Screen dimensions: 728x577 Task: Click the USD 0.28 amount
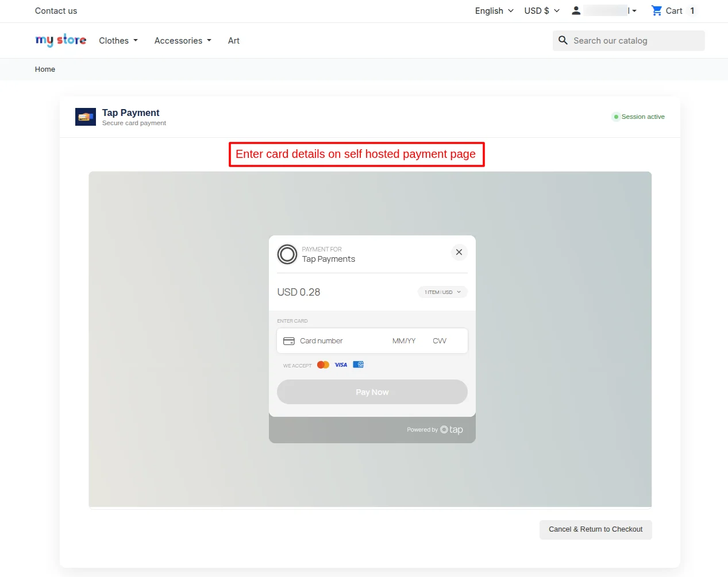[299, 292]
